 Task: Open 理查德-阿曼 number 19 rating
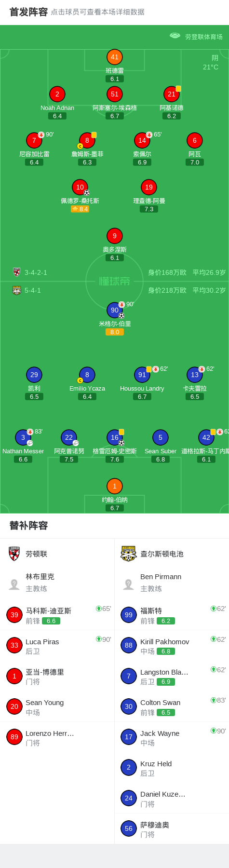click(x=149, y=209)
